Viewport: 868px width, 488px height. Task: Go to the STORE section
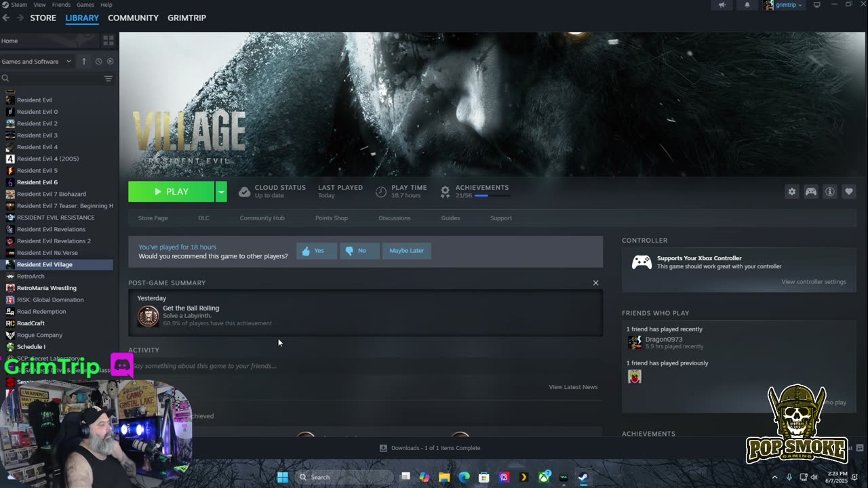43,18
